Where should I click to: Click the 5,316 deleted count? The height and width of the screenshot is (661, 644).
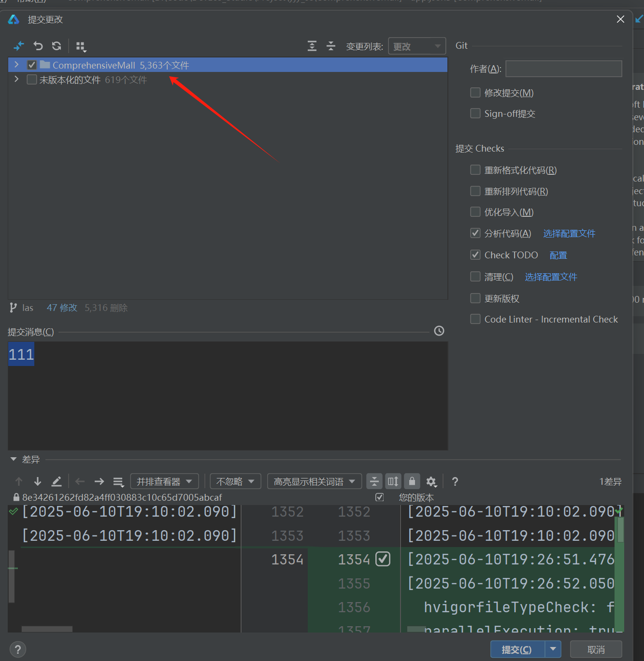coord(106,308)
